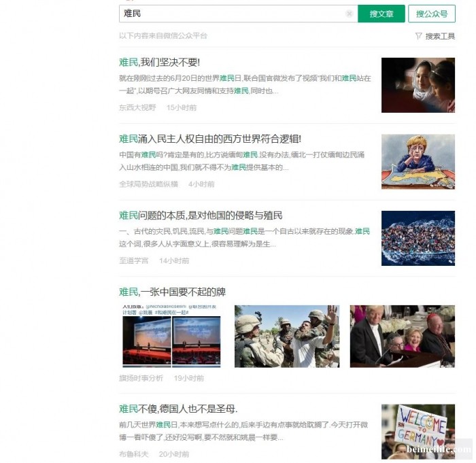The width and height of the screenshot is (476, 463).
Task: Open article 难民问题的本质,是对他国的侵略与殖民
Action: pyautogui.click(x=201, y=216)
